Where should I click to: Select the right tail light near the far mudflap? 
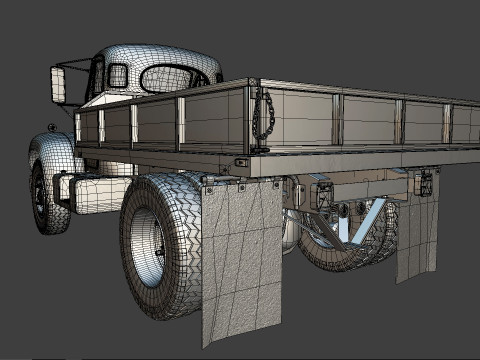point(423,184)
